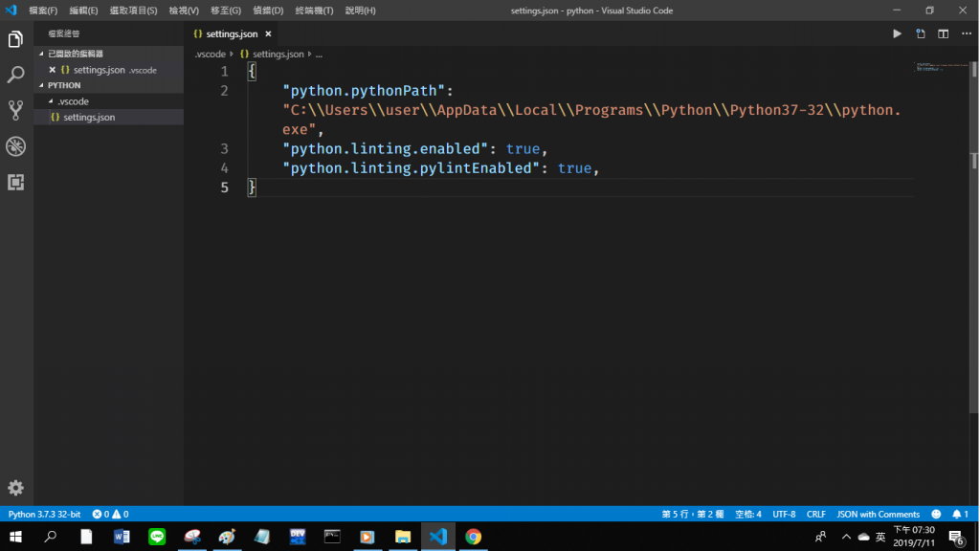
Task: Open the Search view in activity bar
Action: tap(15, 75)
